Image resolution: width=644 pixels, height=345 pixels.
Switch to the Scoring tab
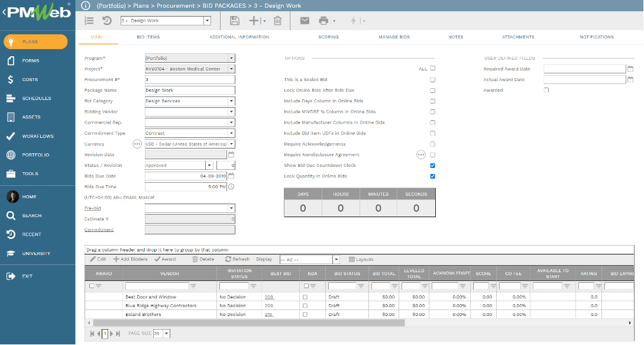[329, 37]
